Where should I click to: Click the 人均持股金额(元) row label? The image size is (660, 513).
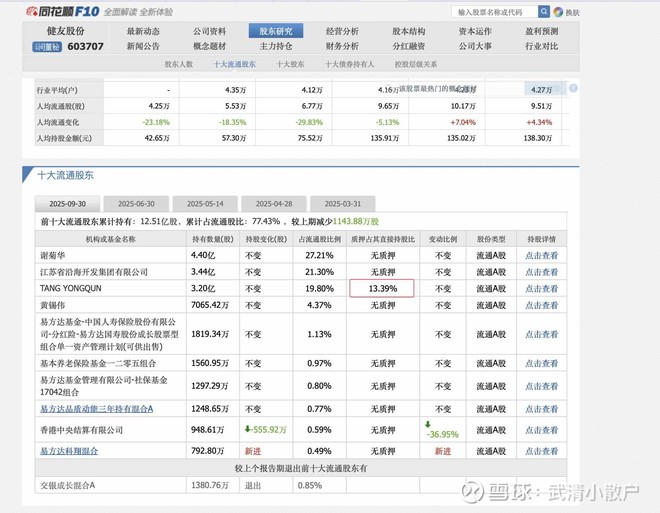click(64, 138)
